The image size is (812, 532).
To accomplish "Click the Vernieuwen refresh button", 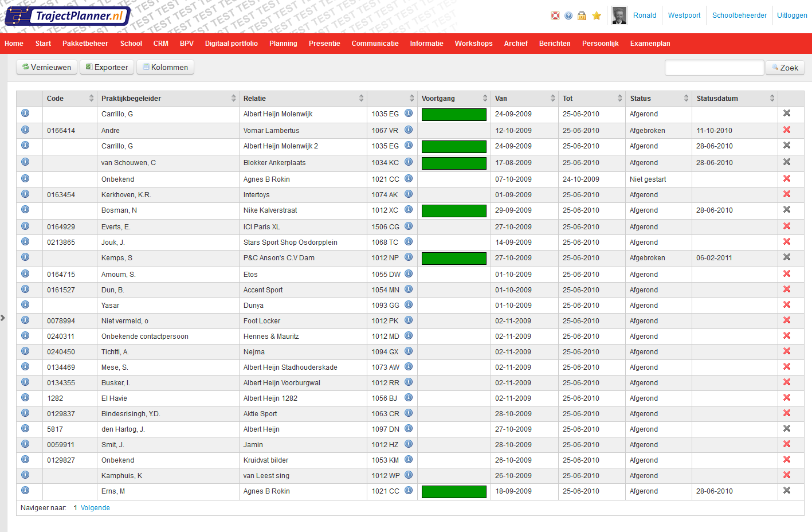I will [x=46, y=67].
